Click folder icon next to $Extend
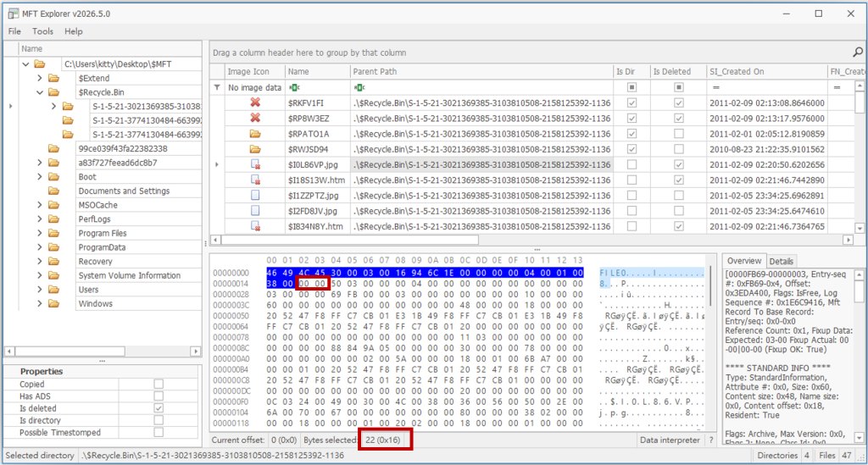Viewport: 868px width, 465px height. tap(53, 78)
